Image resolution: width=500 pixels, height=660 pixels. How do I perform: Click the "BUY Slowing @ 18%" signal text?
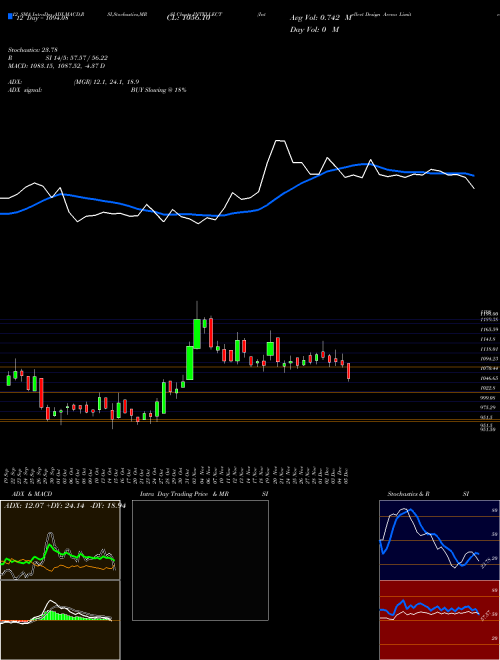click(x=158, y=90)
